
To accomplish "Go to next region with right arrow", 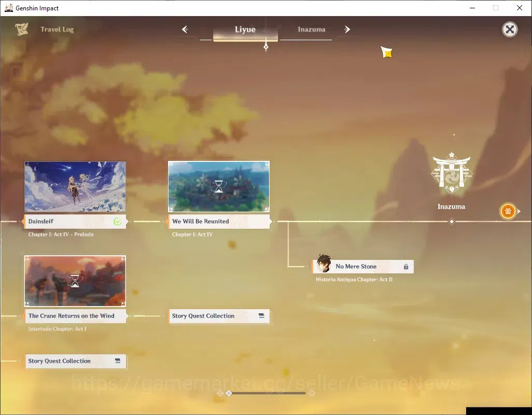I will 347,30.
